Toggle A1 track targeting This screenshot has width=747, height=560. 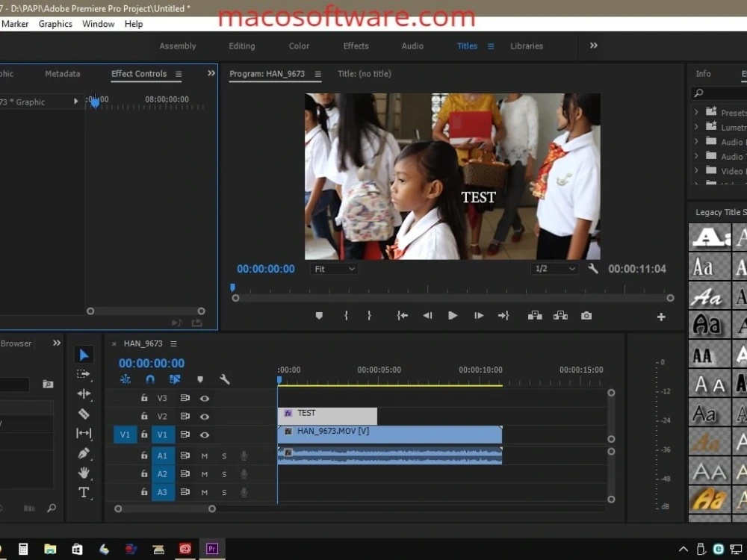pyautogui.click(x=162, y=455)
